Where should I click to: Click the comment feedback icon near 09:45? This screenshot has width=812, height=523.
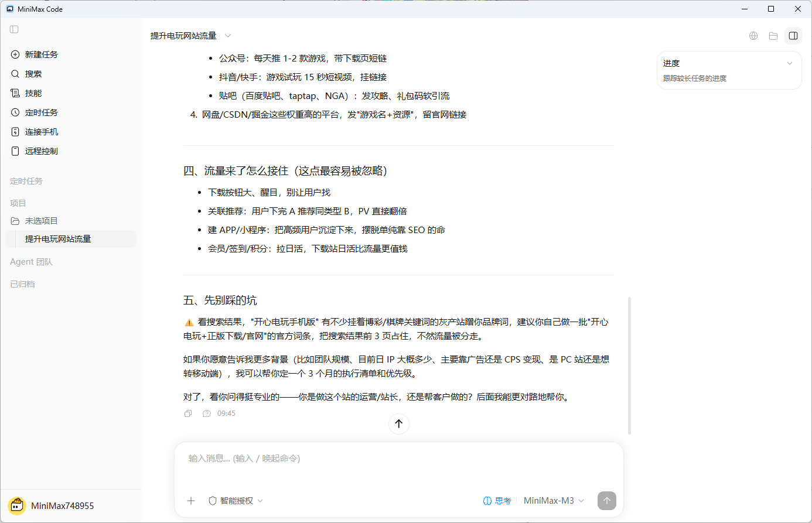click(x=206, y=413)
